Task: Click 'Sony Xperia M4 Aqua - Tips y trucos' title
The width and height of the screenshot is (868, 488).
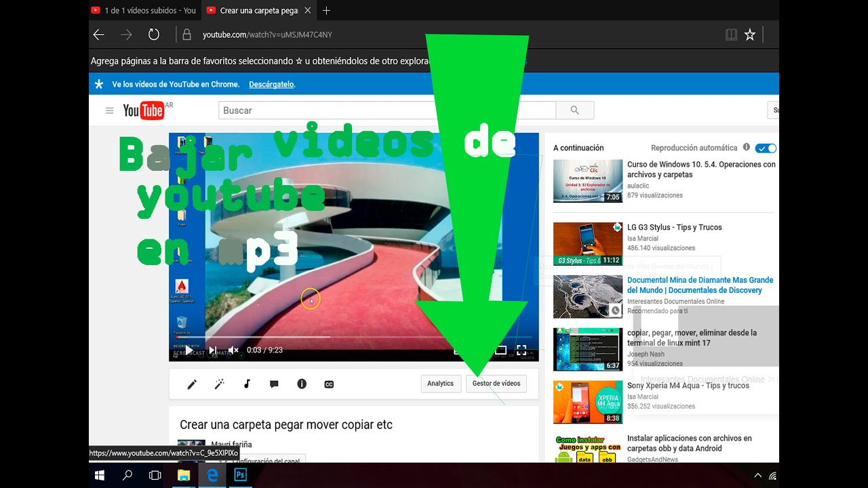Action: (688, 386)
